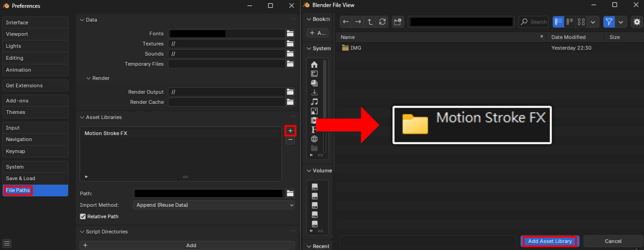644x250 pixels.
Task: Open Get Extensions tab
Action: point(35,85)
